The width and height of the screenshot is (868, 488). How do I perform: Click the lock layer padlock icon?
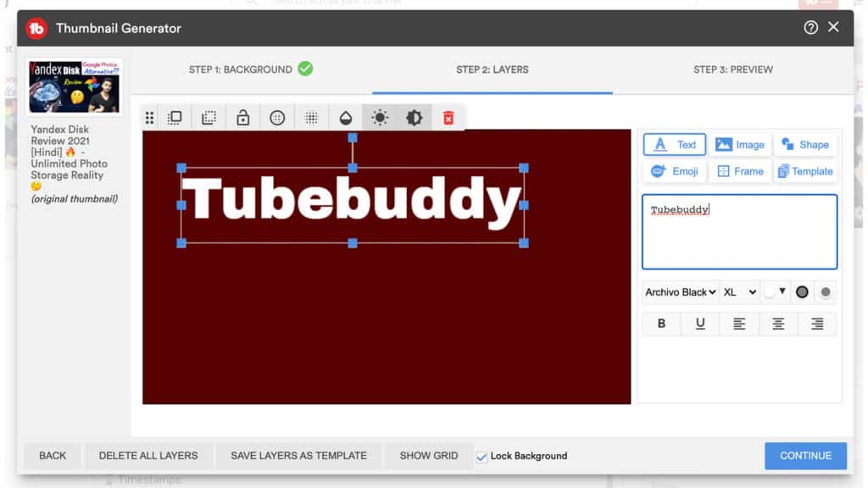click(x=243, y=118)
